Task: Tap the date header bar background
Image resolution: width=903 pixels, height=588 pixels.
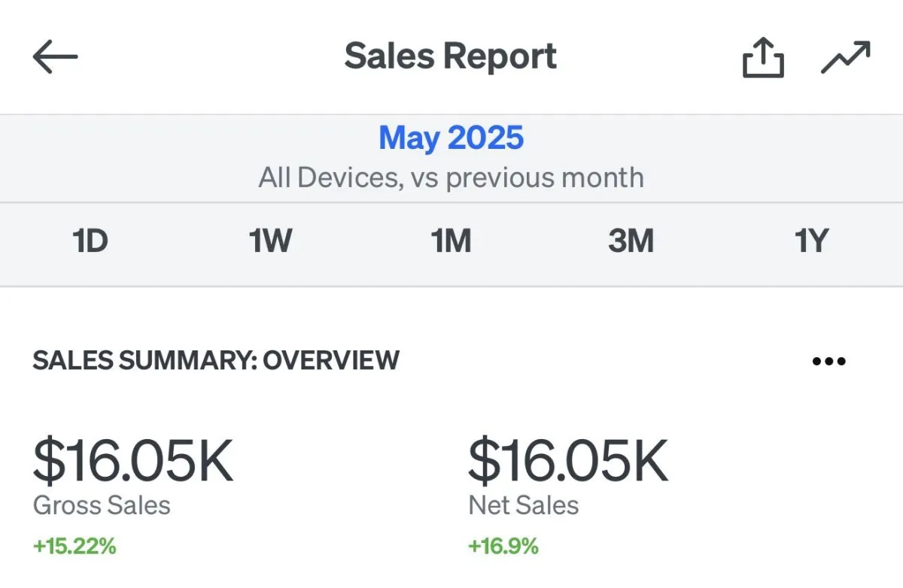Action: [451, 158]
